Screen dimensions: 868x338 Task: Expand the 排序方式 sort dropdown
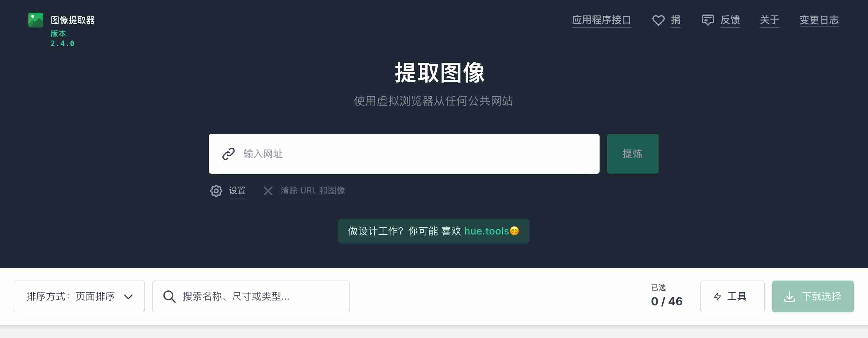(79, 297)
